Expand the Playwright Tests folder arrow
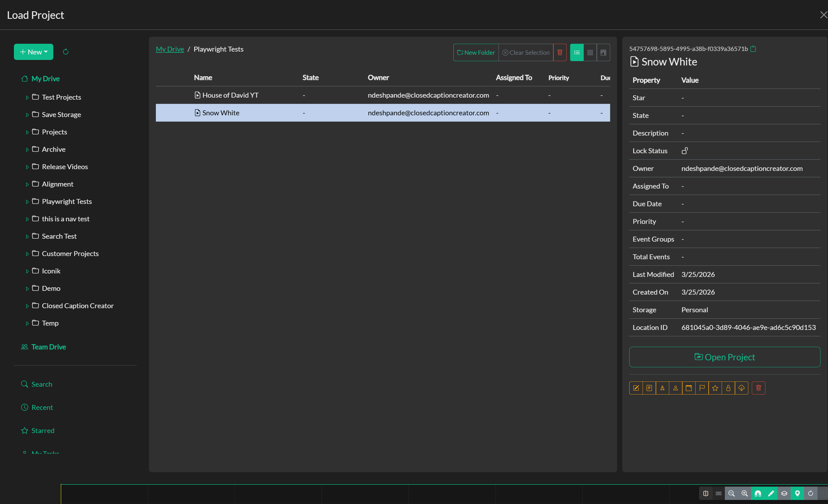 pyautogui.click(x=27, y=202)
